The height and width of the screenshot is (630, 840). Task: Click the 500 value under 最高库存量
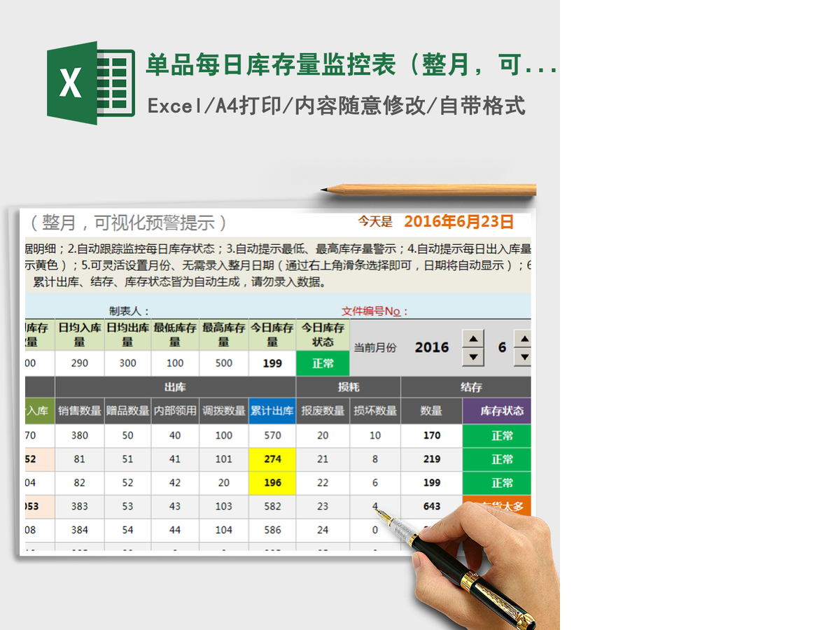224,363
